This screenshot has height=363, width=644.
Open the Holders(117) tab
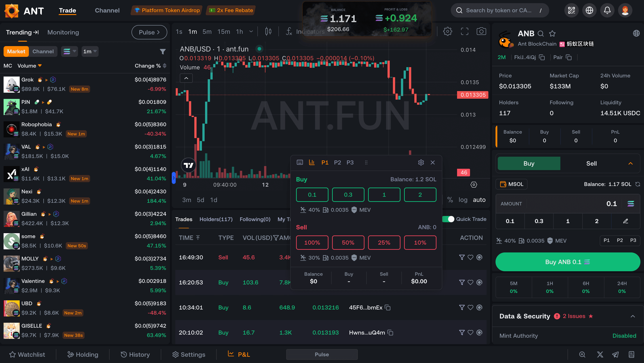click(216, 219)
